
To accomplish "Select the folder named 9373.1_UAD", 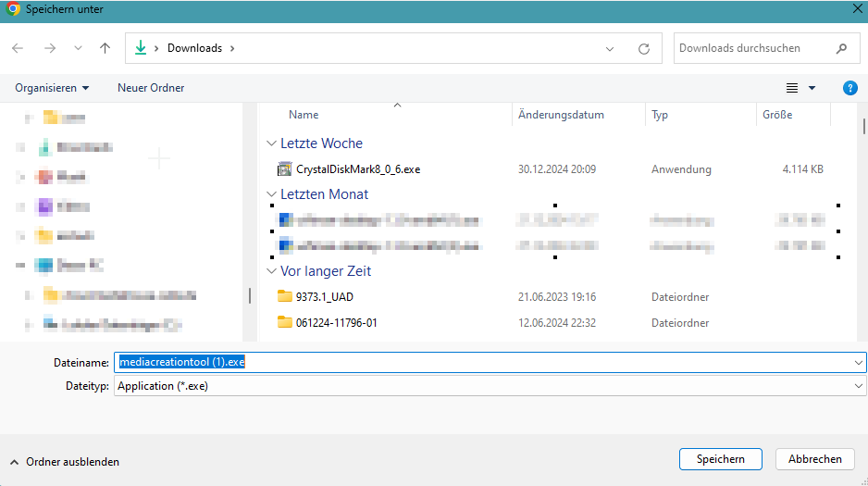I will [x=325, y=297].
